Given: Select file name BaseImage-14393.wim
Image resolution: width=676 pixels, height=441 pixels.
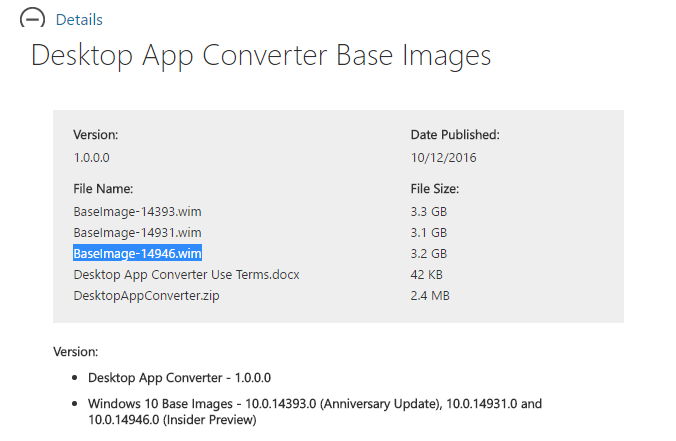Looking at the screenshot, I should click(x=138, y=212).
